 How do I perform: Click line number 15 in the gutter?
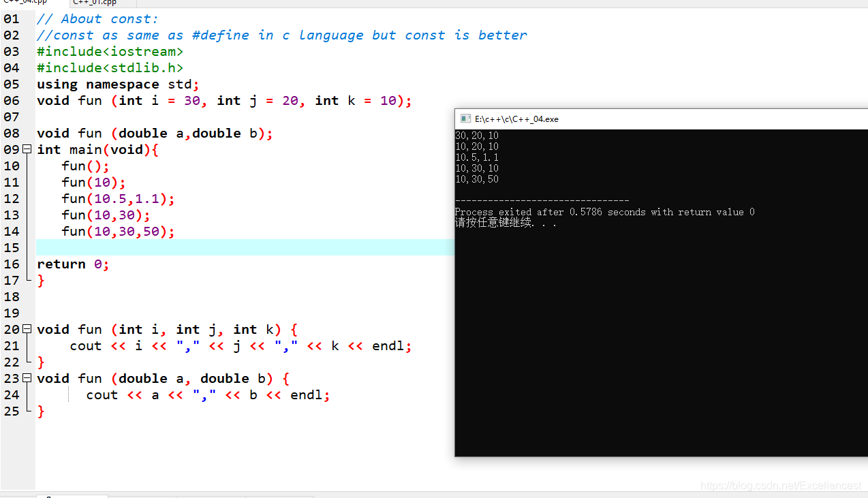coord(12,247)
